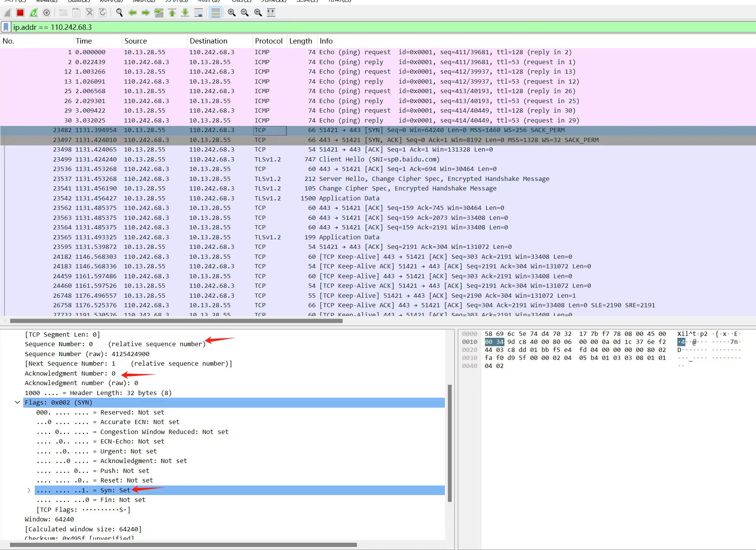This screenshot has height=550, width=756.
Task: Select packet 26758 Keep-Alive ACK row
Action: [378, 305]
